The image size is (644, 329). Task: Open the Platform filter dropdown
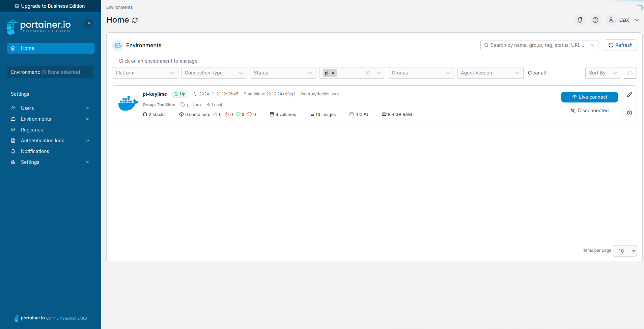[145, 73]
